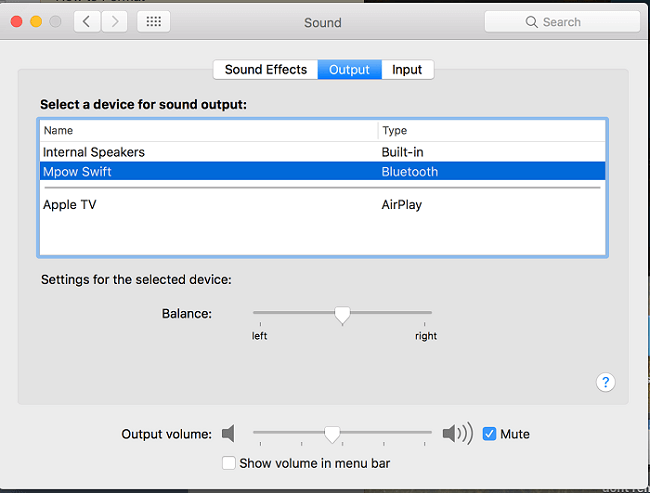This screenshot has height=493, width=650.
Task: Choose Apple TV AirPlay device
Action: tap(323, 204)
